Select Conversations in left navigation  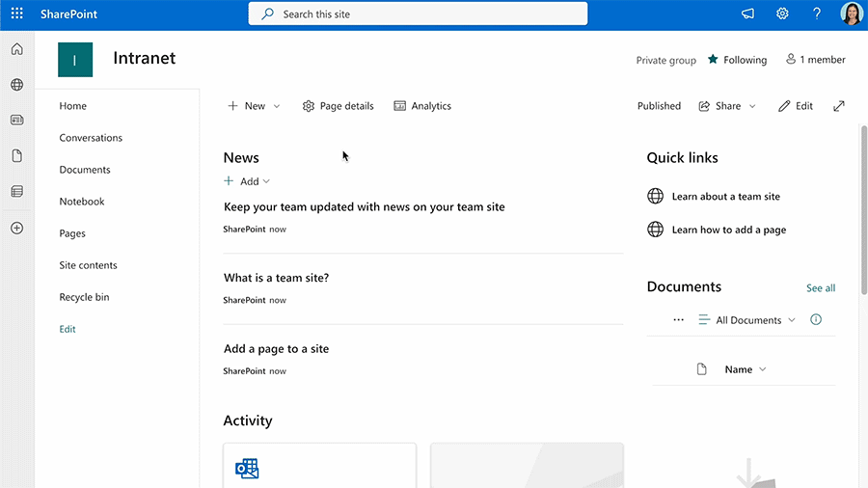(91, 138)
